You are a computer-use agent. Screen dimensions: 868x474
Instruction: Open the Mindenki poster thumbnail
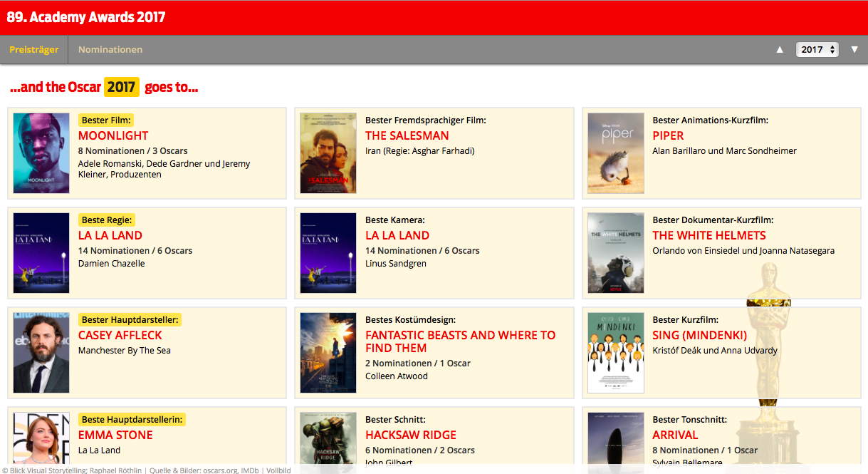[616, 353]
